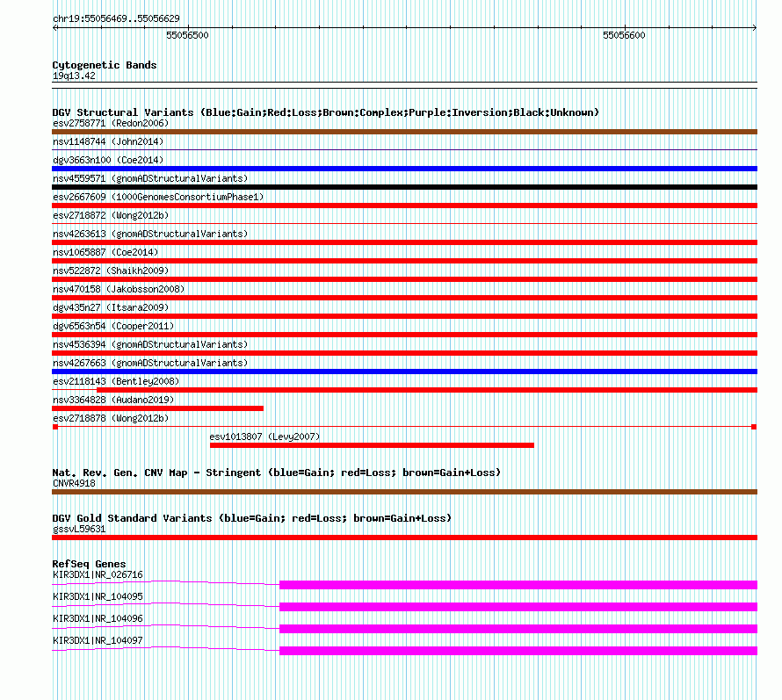Select the red esv2118143 loss bar

pos(427,390)
